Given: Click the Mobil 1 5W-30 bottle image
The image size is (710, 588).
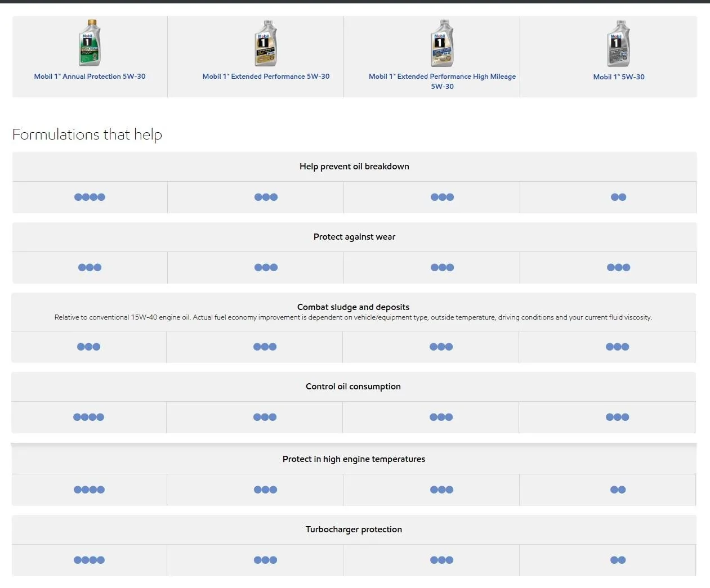Looking at the screenshot, I should (619, 43).
